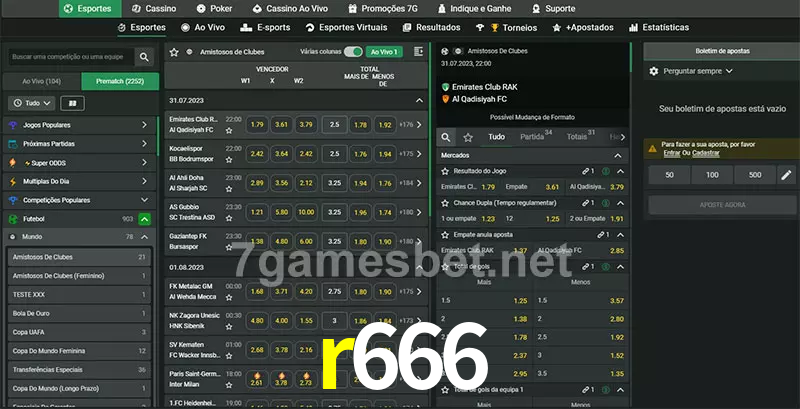Open the Poker top menu
Image resolution: width=800 pixels, height=409 pixels.
coord(215,9)
